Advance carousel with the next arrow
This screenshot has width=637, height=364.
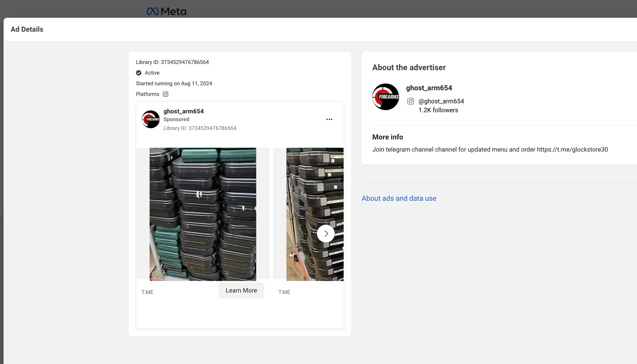pyautogui.click(x=326, y=234)
